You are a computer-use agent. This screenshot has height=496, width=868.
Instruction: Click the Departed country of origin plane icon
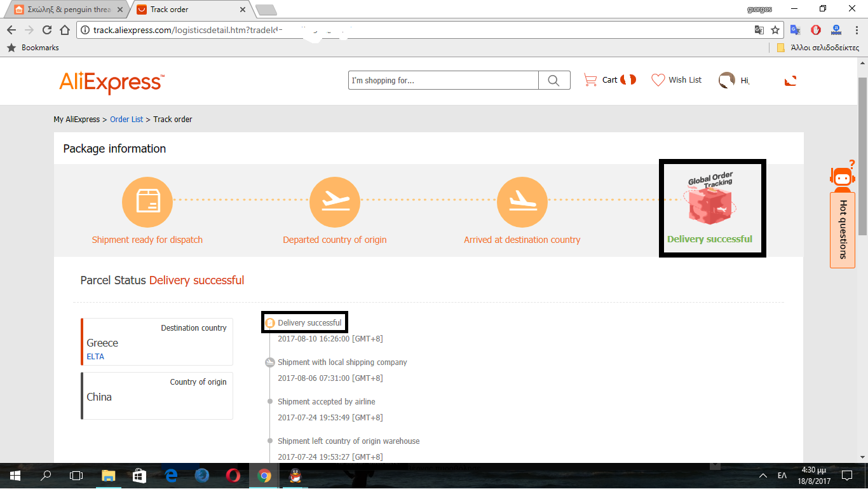pyautogui.click(x=335, y=202)
